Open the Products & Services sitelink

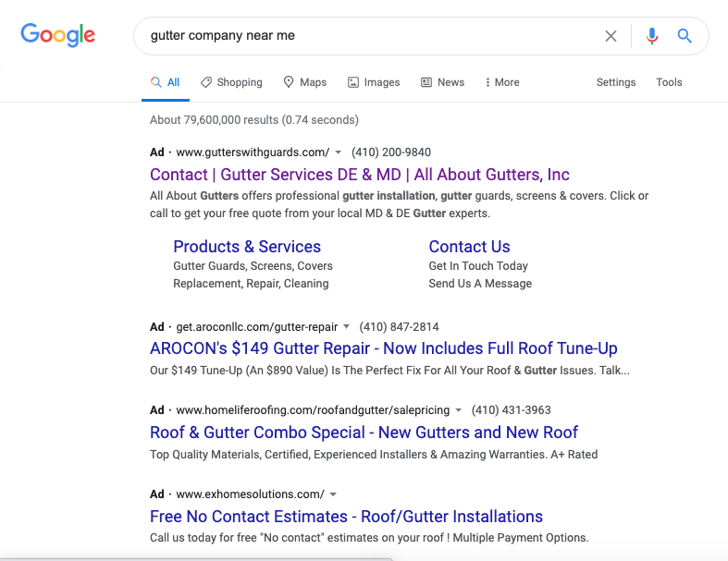pyautogui.click(x=247, y=247)
